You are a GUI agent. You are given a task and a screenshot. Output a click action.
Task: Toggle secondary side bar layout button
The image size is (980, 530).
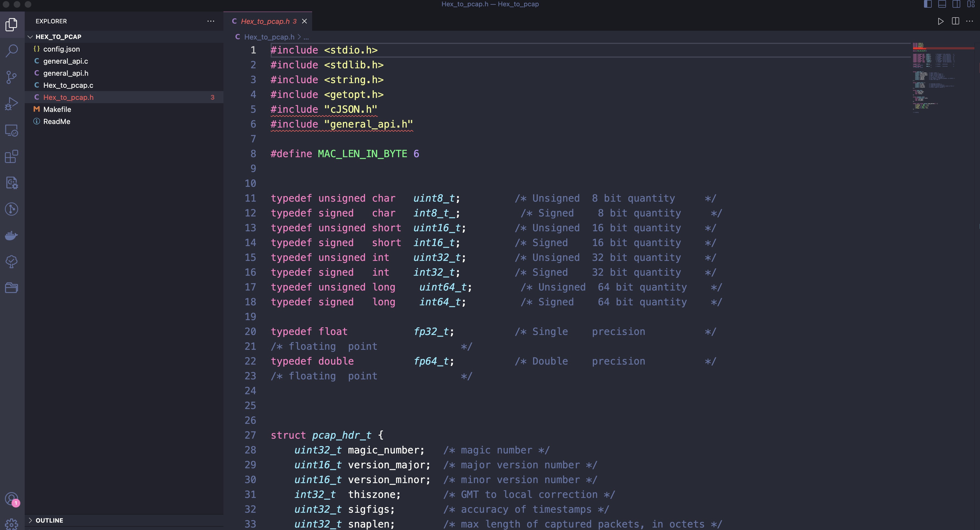click(956, 4)
